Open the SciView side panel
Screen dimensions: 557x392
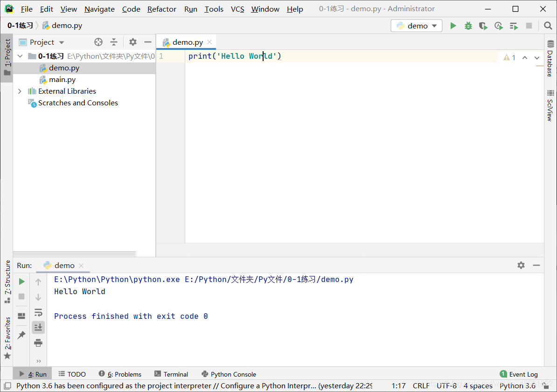point(550,105)
